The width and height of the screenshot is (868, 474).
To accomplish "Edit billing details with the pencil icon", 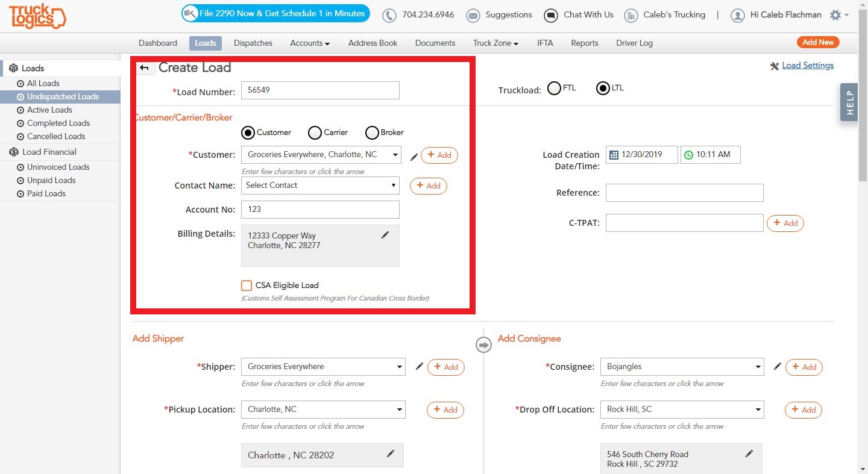I will tap(385, 235).
